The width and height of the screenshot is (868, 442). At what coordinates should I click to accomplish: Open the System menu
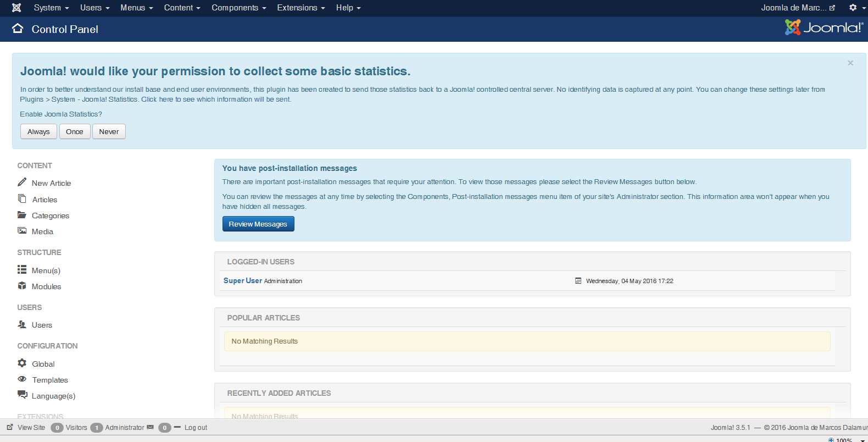[51, 8]
